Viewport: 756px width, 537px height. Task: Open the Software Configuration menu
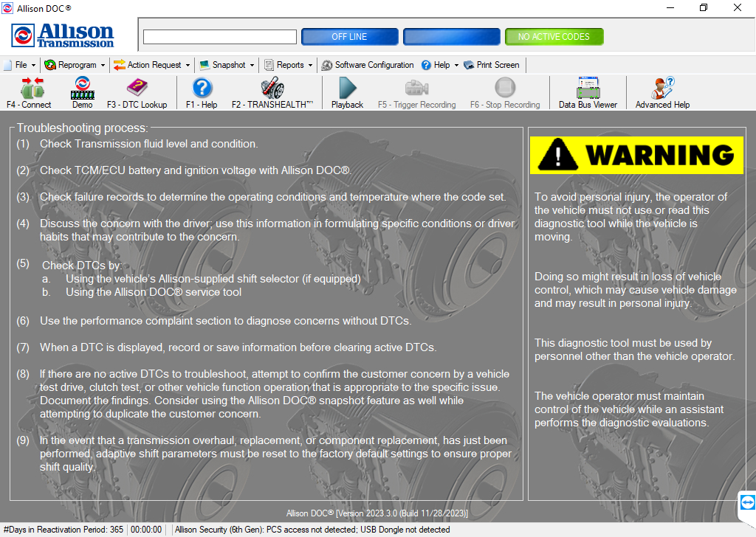[367, 65]
